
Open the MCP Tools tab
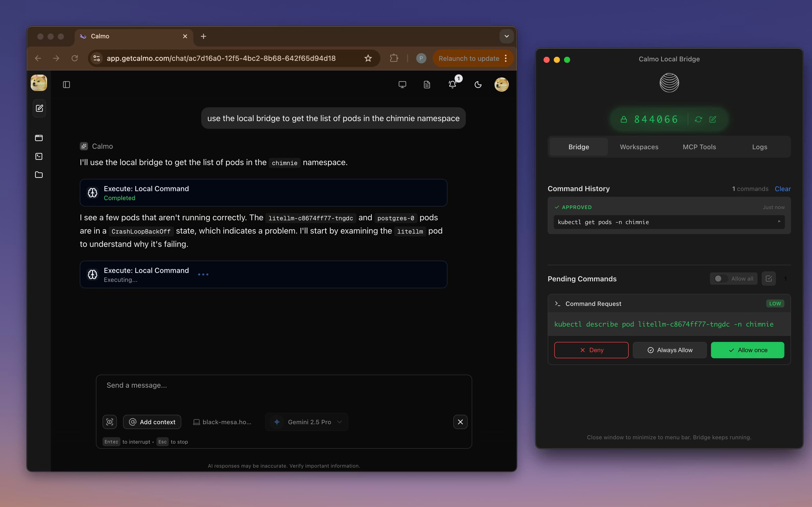[699, 147]
